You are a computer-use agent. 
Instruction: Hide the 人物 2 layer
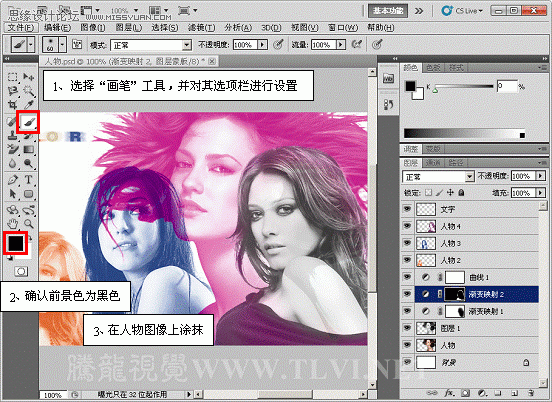[407, 260]
